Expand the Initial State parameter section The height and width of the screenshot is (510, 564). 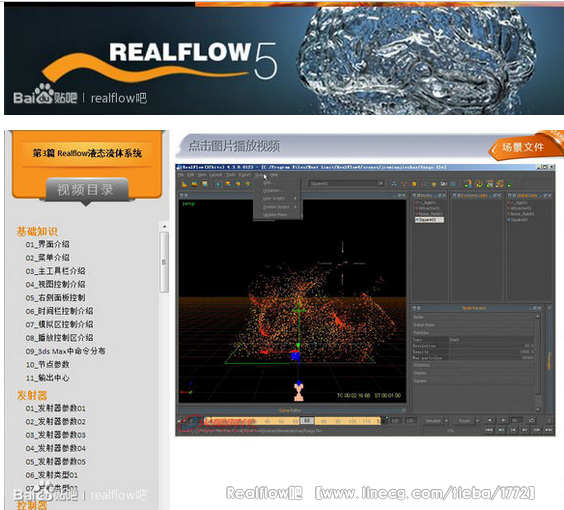click(474, 325)
